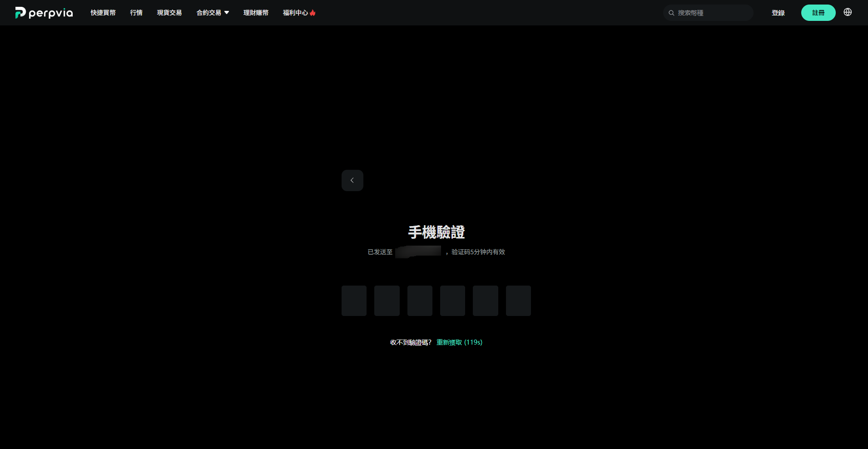868x449 pixels.
Task: Click the flame icon beside 福利中心
Action: pyautogui.click(x=312, y=13)
